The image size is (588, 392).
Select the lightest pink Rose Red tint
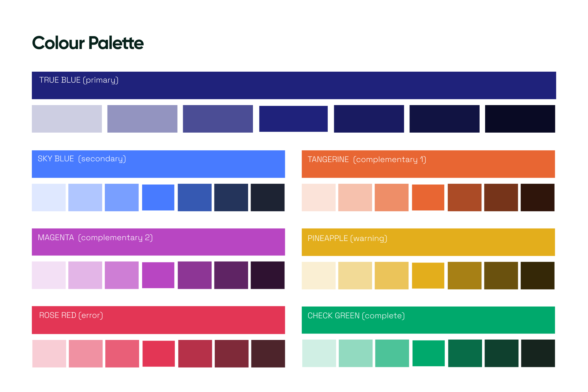coord(49,354)
